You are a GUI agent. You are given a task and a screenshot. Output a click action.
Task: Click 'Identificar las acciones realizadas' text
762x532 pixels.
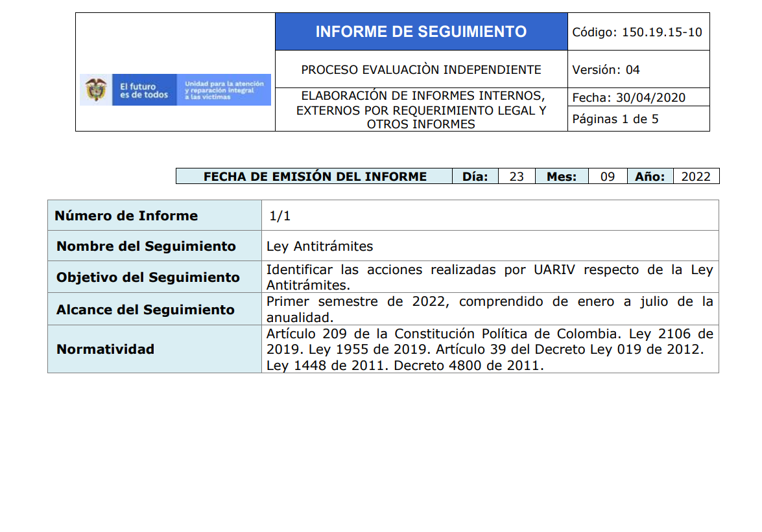tap(381, 270)
